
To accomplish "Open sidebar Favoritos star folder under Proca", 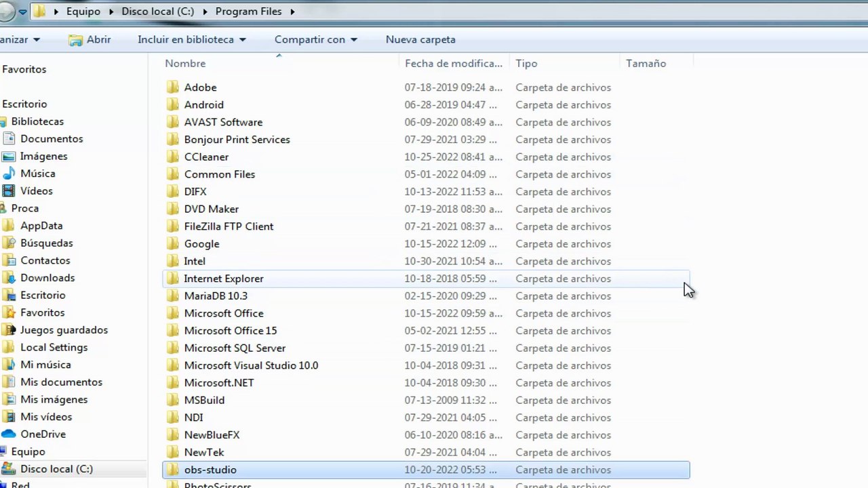I will [42, 312].
